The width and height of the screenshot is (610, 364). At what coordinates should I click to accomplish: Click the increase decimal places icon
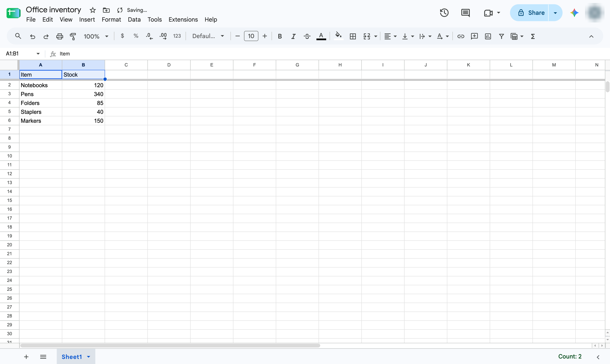pyautogui.click(x=163, y=36)
